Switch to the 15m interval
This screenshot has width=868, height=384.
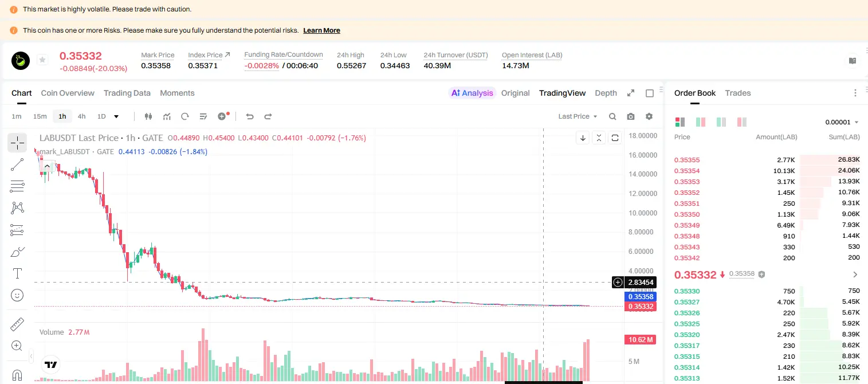(40, 116)
